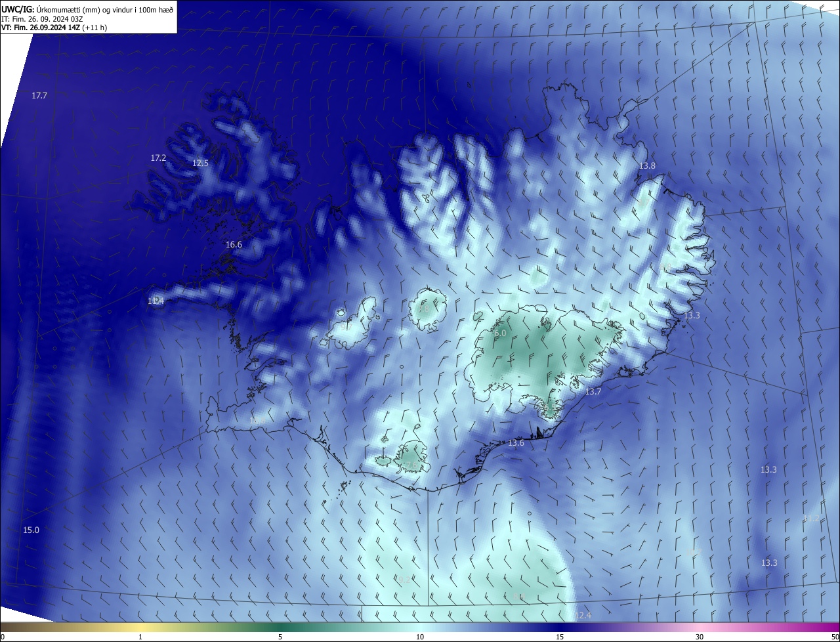840x642 pixels.
Task: Click the 15.0 value label
Action: (31, 530)
